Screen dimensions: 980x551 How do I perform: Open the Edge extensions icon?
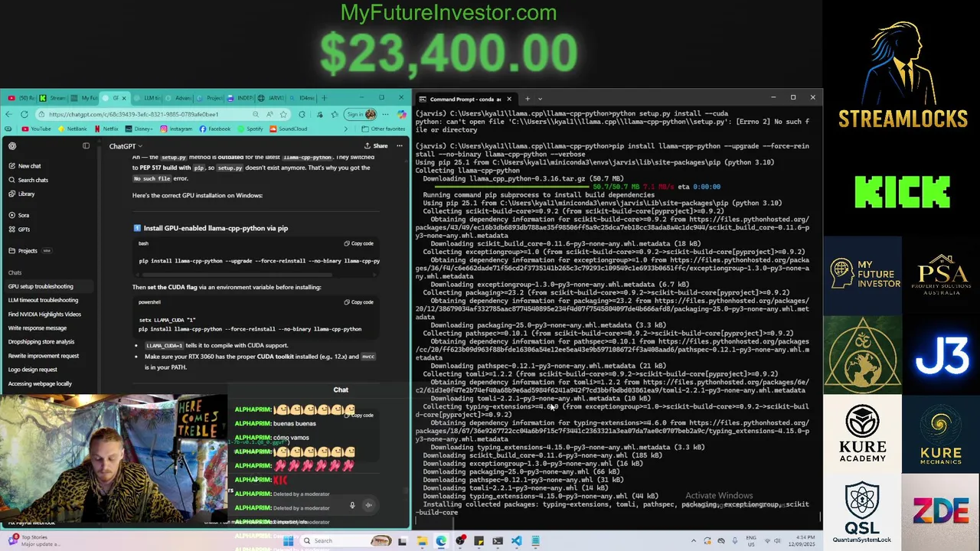tap(302, 114)
